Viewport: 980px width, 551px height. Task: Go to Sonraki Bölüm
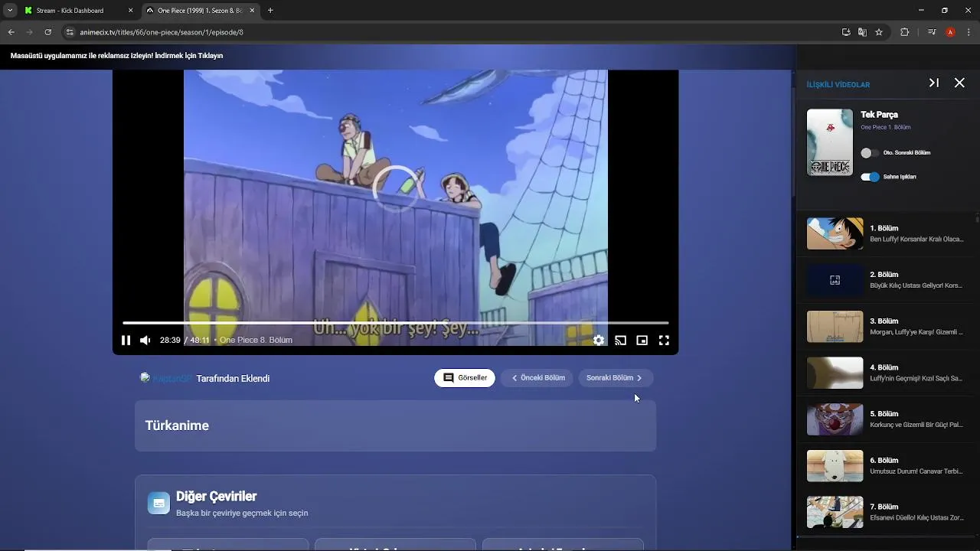click(616, 378)
